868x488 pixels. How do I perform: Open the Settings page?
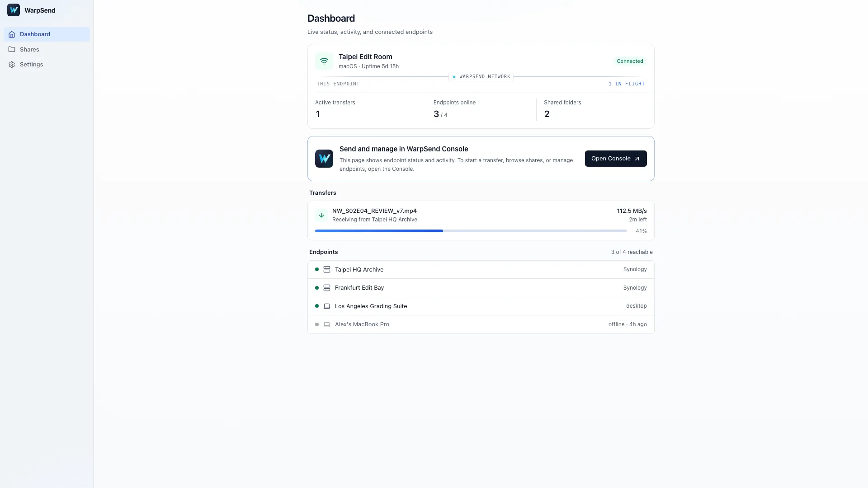[47, 65]
